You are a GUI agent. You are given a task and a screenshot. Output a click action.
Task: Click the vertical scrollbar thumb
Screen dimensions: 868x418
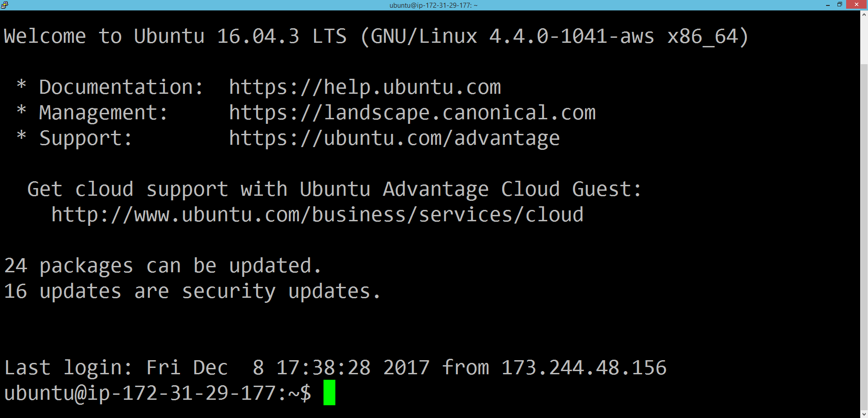[864, 237]
